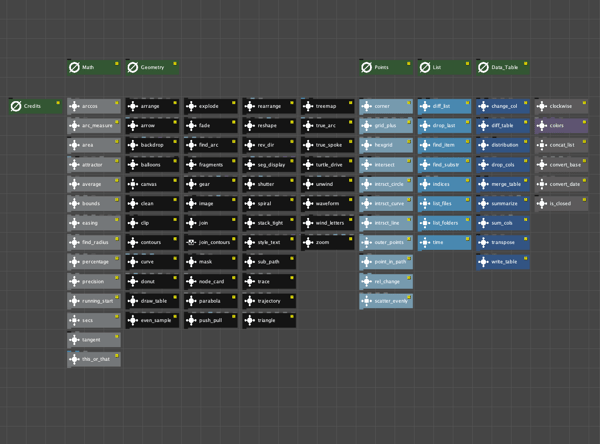This screenshot has width=600, height=444.
Task: Select the arrange node icon
Action: click(x=133, y=106)
